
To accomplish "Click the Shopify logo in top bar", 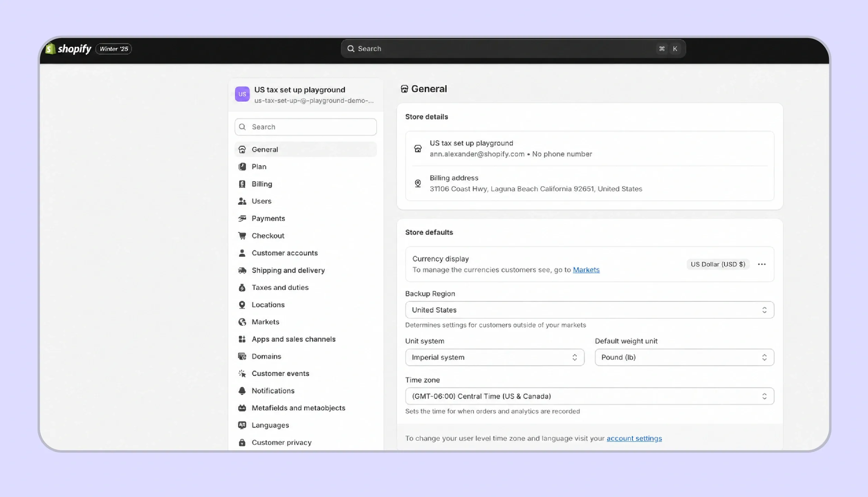I will [68, 49].
